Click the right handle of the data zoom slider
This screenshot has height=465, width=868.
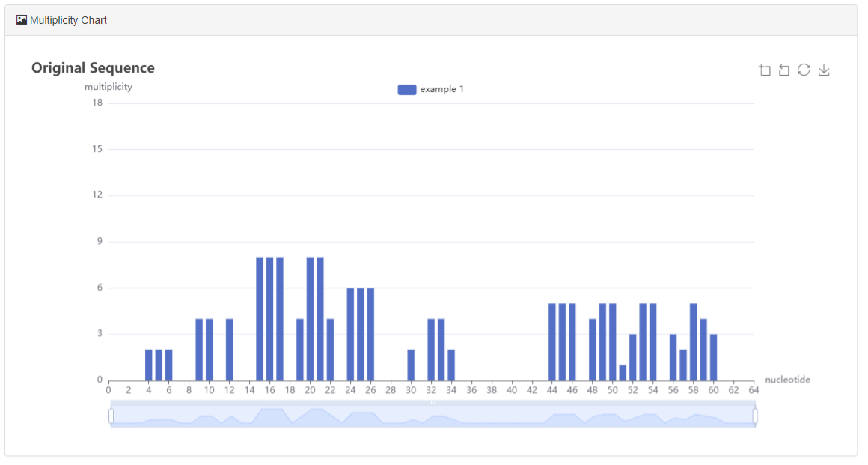coord(757,416)
